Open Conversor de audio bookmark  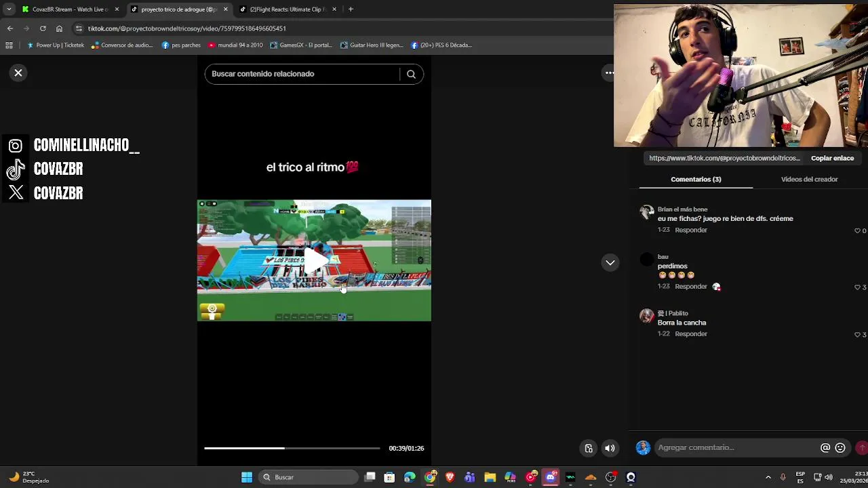point(122,45)
